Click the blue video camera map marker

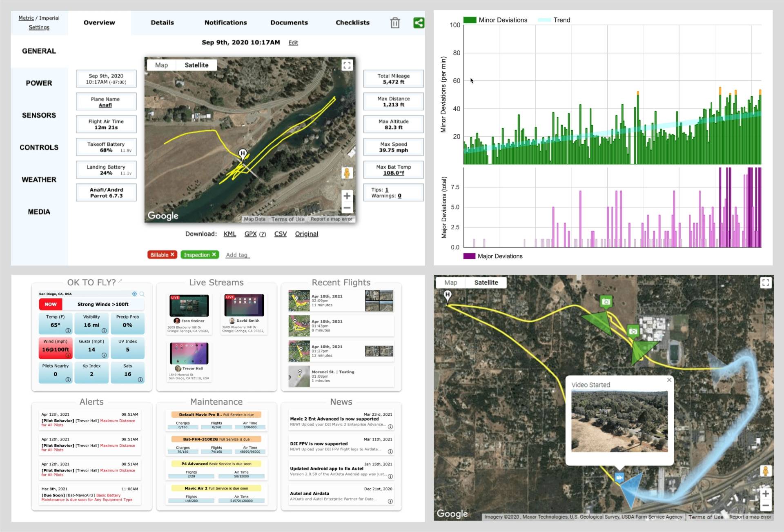tap(619, 477)
